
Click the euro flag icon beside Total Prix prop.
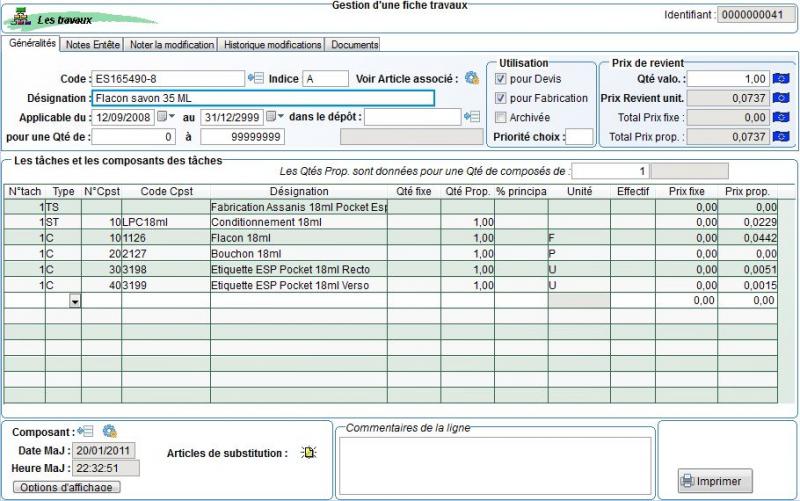(x=781, y=137)
